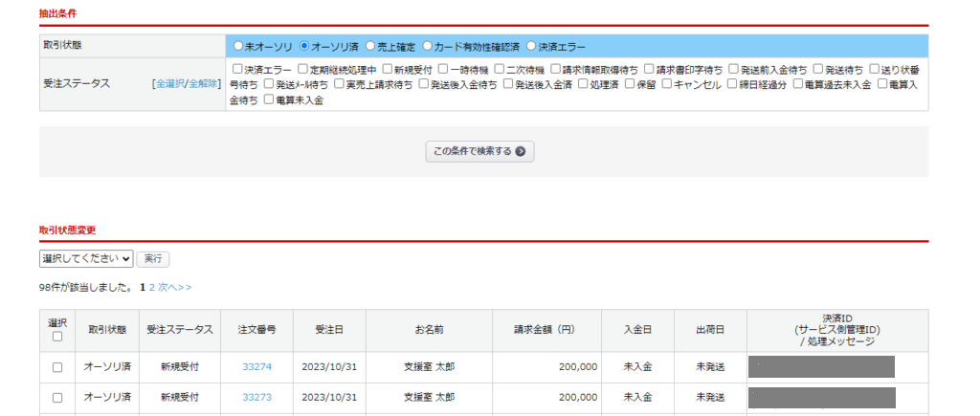Select the row checkbox for order 33273
This screenshot has width=980, height=416.
pyautogui.click(x=57, y=397)
